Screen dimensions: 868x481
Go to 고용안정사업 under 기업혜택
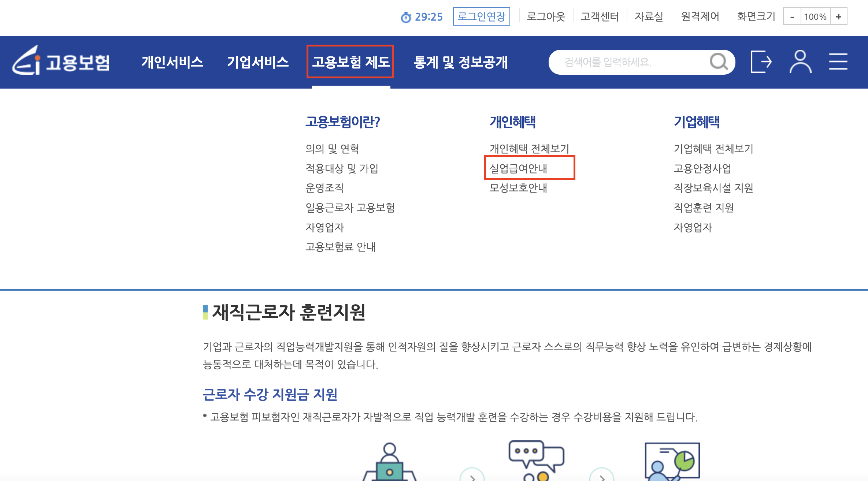pyautogui.click(x=702, y=168)
